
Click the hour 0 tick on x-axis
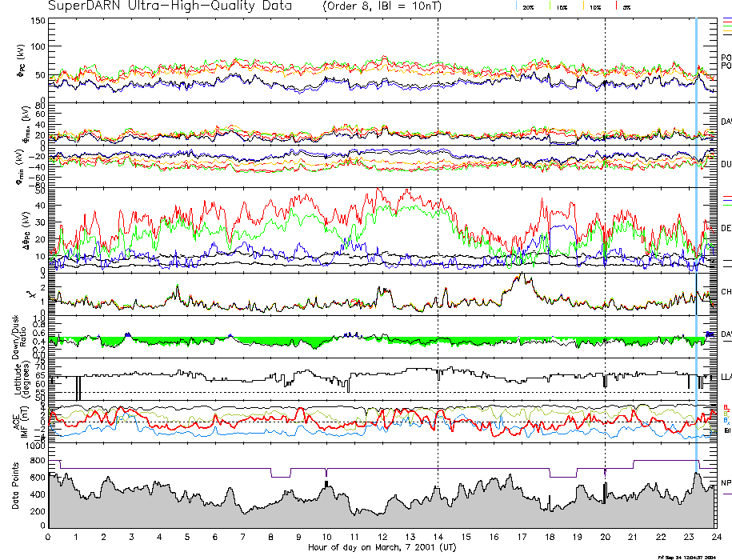(x=49, y=537)
